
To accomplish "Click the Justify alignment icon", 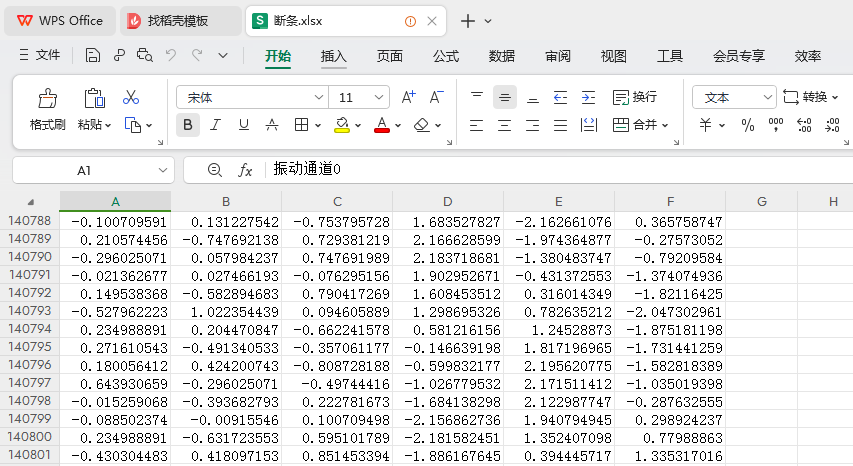I will pyautogui.click(x=560, y=125).
